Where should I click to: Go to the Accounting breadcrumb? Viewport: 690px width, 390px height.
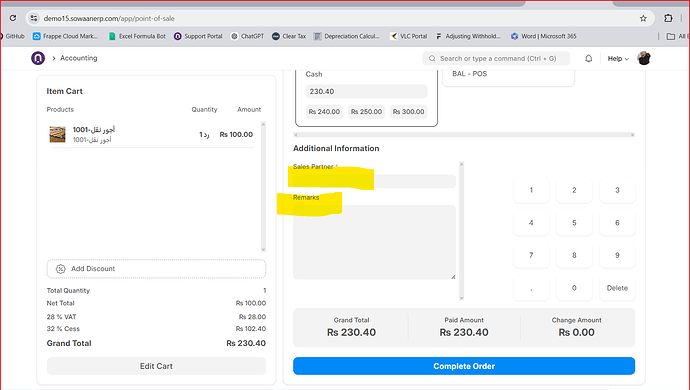point(79,58)
